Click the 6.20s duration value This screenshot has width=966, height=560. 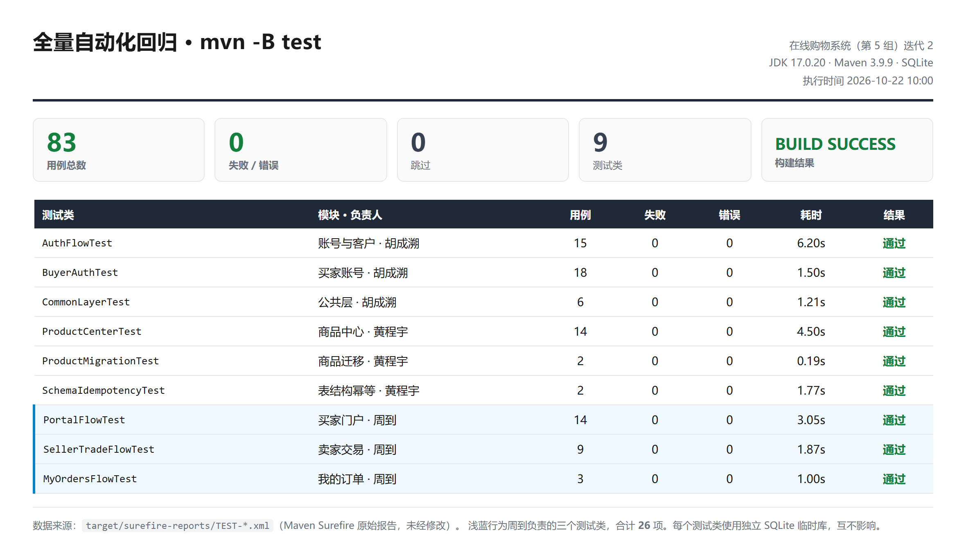(x=811, y=243)
